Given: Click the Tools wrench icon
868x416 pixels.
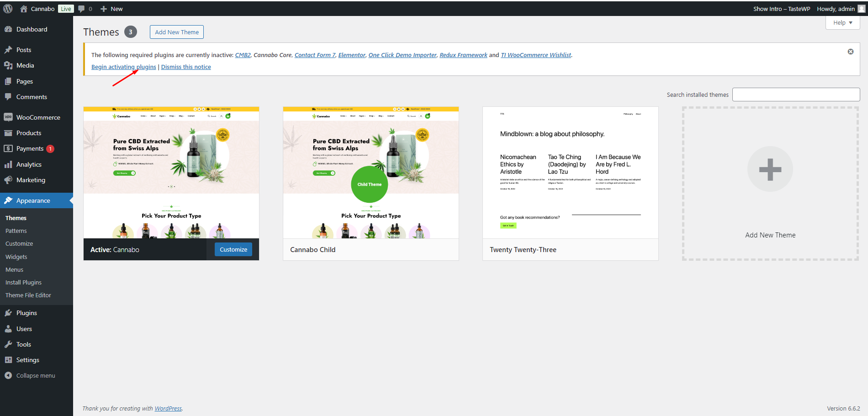Looking at the screenshot, I should tap(8, 344).
